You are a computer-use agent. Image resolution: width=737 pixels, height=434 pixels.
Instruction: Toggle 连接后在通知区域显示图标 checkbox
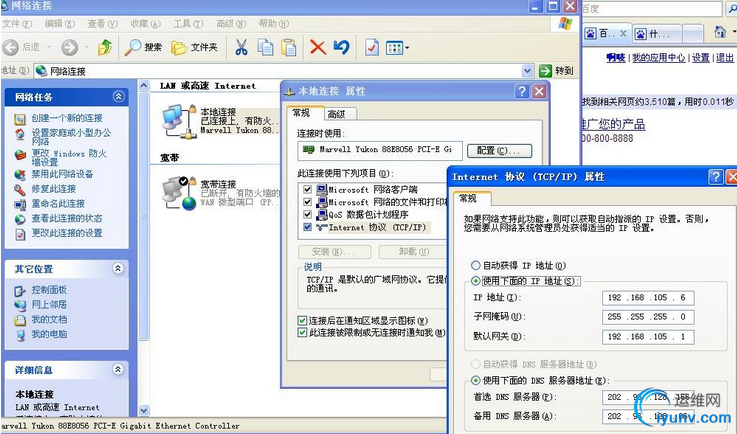[302, 321]
